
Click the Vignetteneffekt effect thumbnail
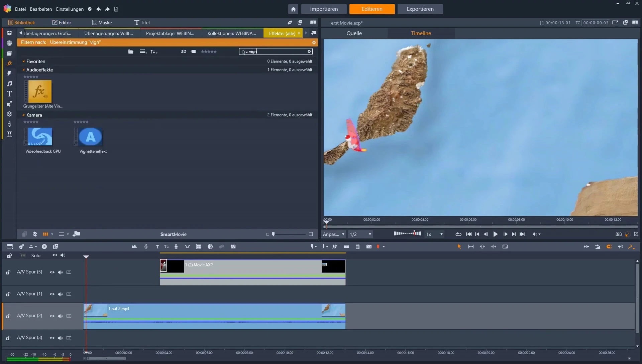pos(91,137)
